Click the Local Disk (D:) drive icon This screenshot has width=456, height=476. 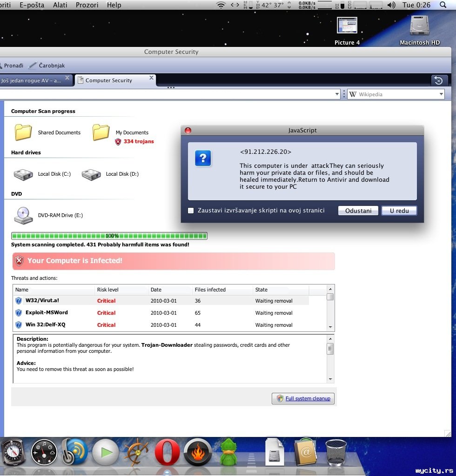click(91, 174)
